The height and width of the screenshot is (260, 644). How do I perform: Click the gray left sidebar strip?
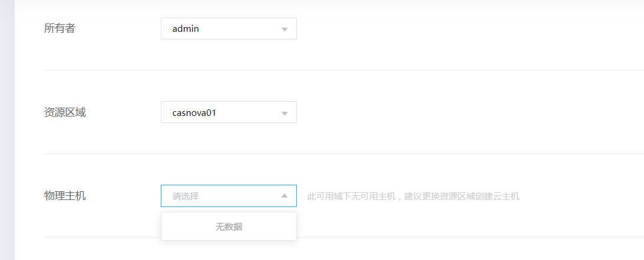tap(7, 129)
